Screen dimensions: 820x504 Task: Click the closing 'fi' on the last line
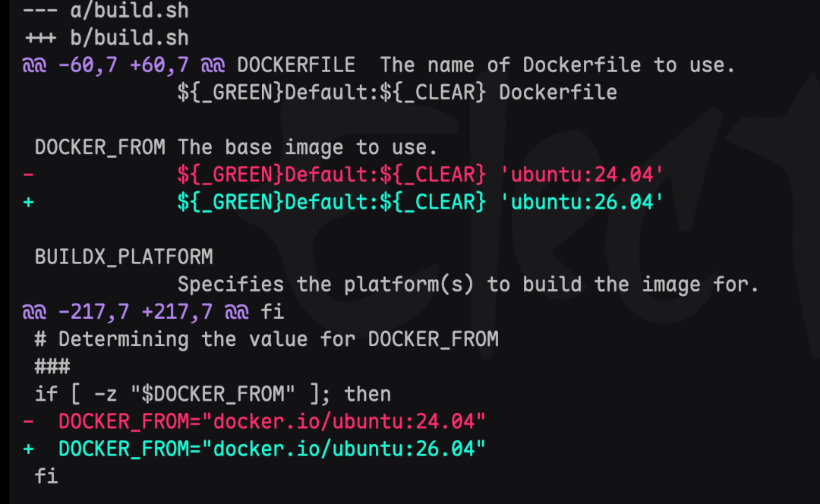(x=46, y=476)
